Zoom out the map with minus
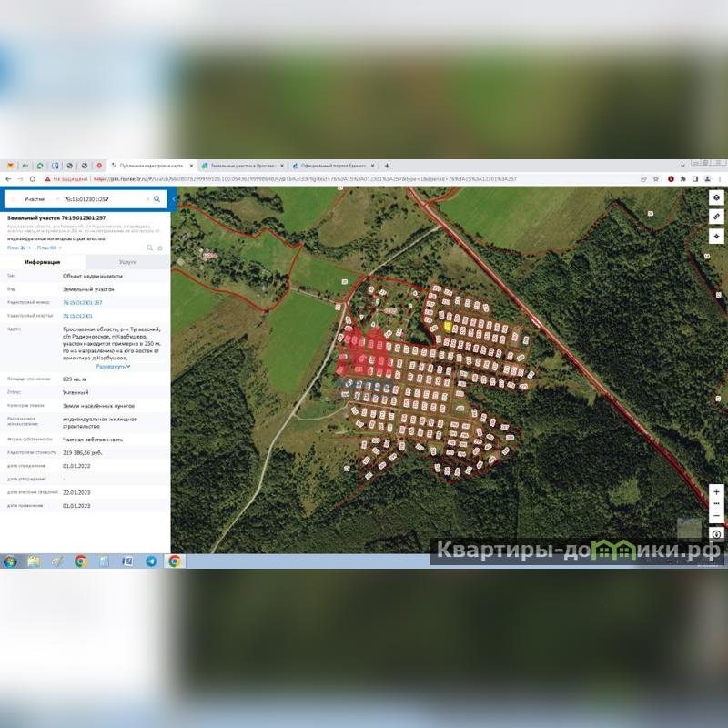728x728 pixels. click(x=716, y=514)
